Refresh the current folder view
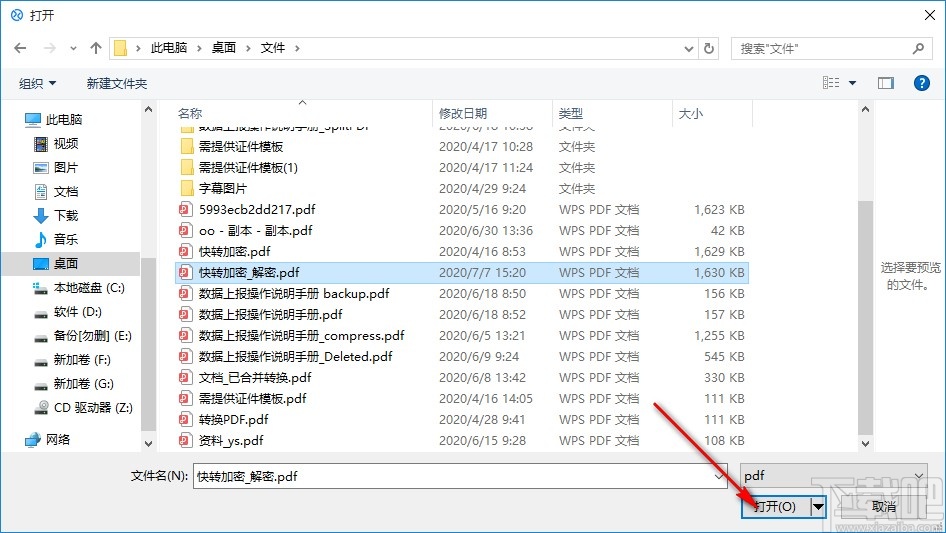946x533 pixels. coord(709,48)
